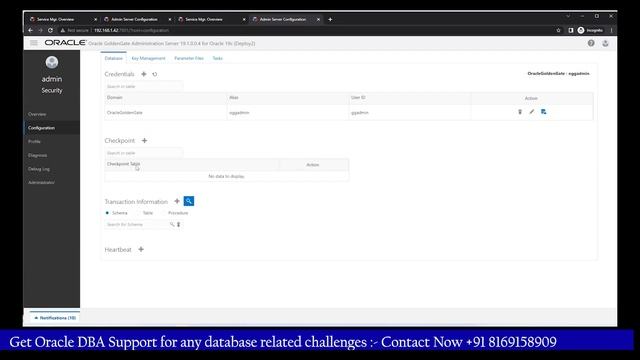Viewport: 640px width, 360px height.
Task: Open Debug Log in the sidebar
Action: pyautogui.click(x=39, y=169)
